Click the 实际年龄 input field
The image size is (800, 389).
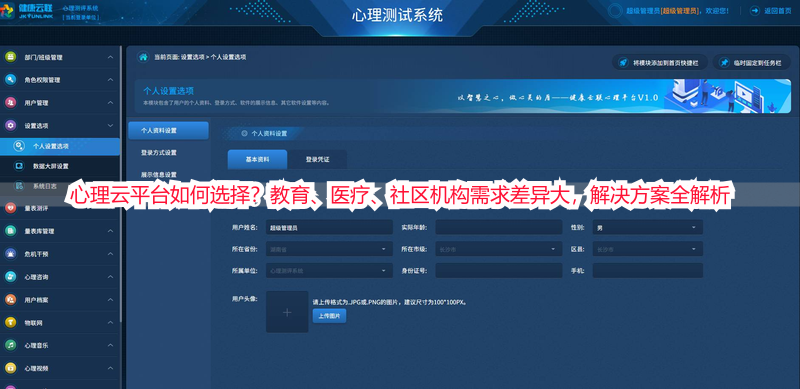point(498,227)
